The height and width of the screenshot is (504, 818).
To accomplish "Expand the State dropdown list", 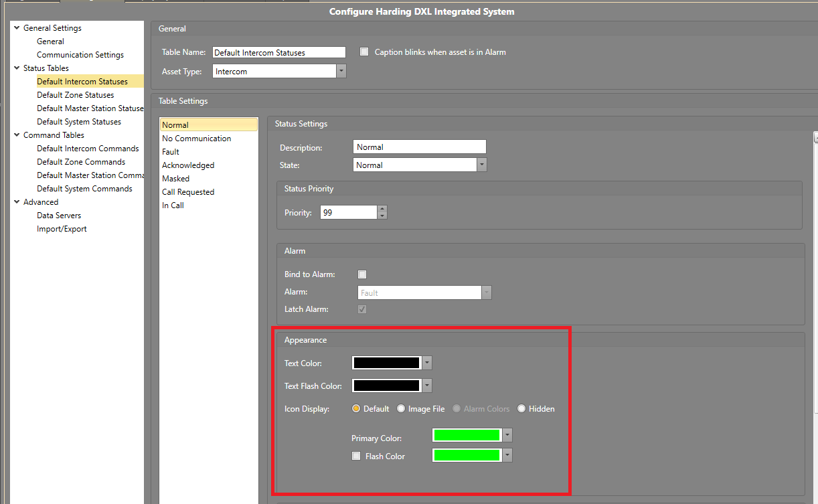I will (x=481, y=165).
